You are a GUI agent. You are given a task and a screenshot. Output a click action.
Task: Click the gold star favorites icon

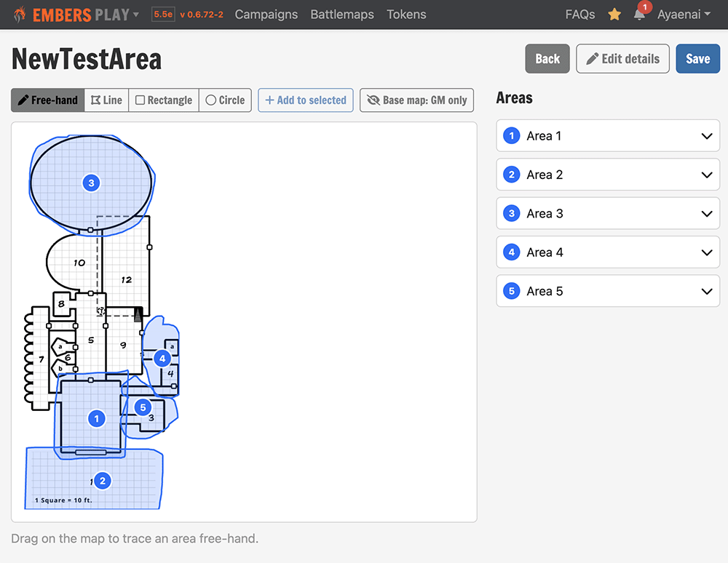coord(614,15)
